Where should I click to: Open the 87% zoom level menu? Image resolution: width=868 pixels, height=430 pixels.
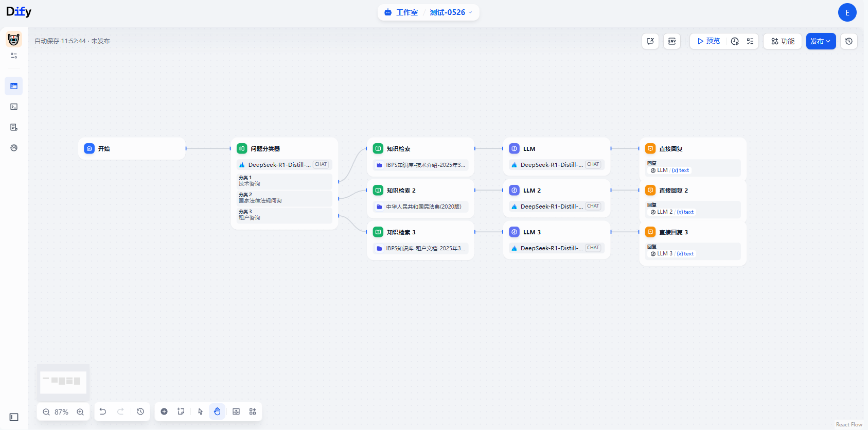pyautogui.click(x=61, y=412)
